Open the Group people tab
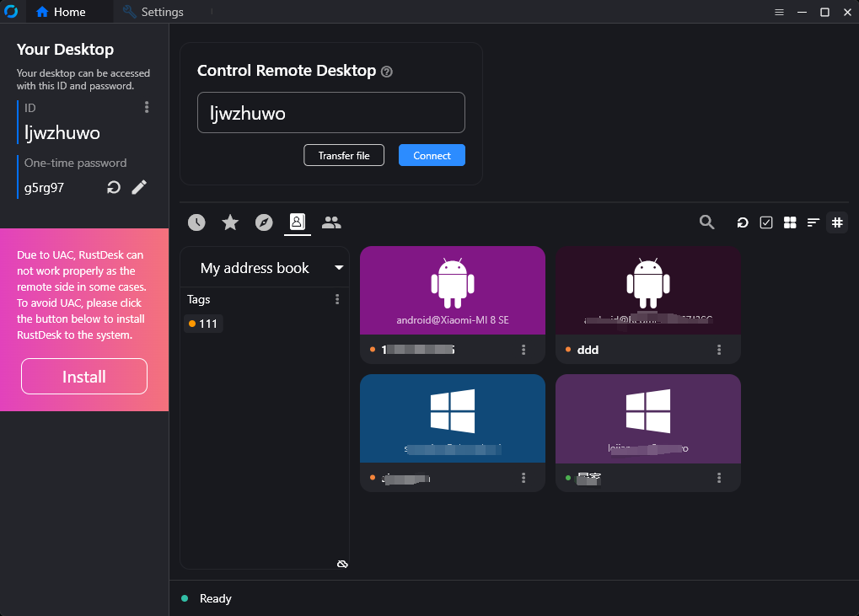 point(331,222)
